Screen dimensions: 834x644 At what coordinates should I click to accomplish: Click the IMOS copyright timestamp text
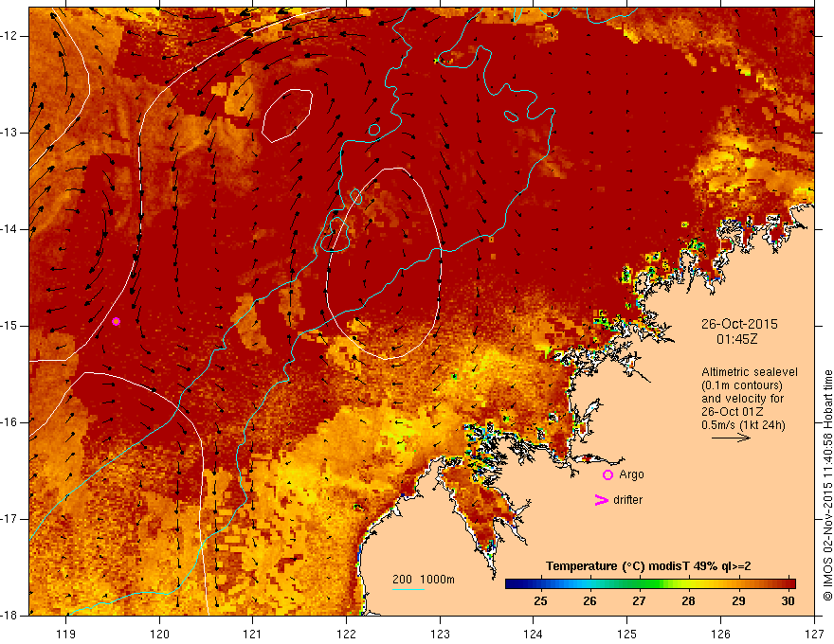tap(827, 486)
